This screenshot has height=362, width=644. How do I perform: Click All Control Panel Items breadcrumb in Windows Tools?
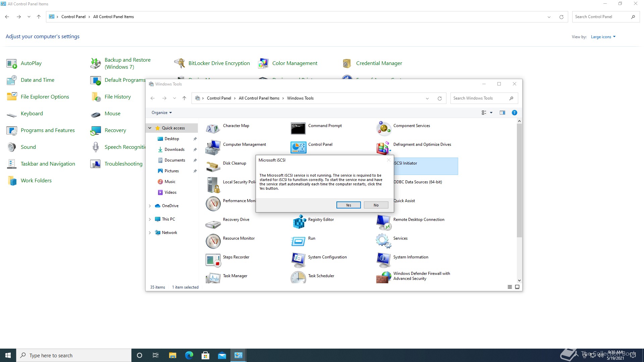pyautogui.click(x=259, y=98)
